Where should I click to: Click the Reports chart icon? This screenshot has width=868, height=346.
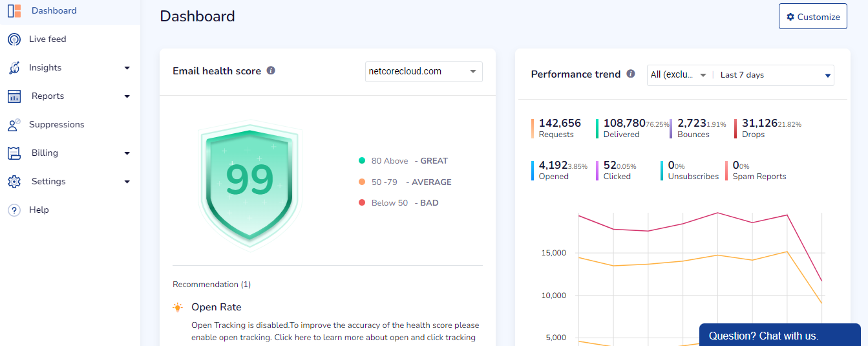click(14, 96)
